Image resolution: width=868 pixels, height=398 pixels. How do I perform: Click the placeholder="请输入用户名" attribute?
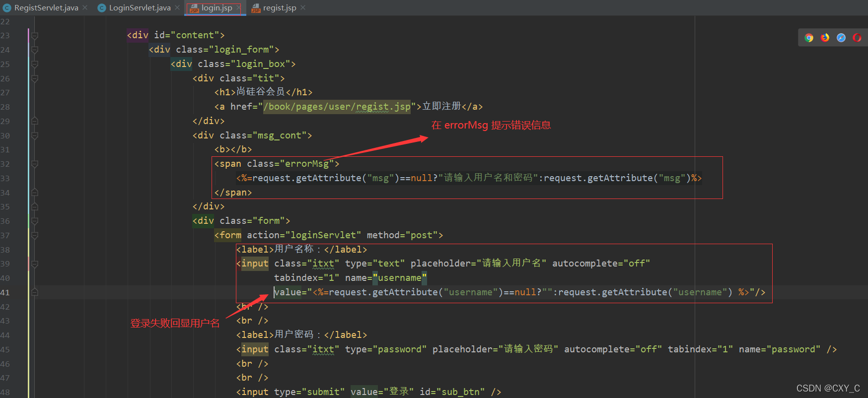pos(479,264)
